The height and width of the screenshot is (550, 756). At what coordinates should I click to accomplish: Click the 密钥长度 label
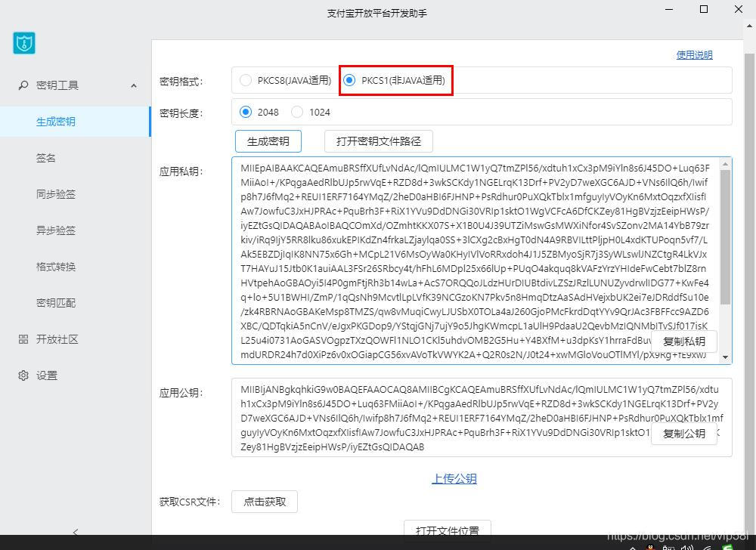[x=181, y=113]
